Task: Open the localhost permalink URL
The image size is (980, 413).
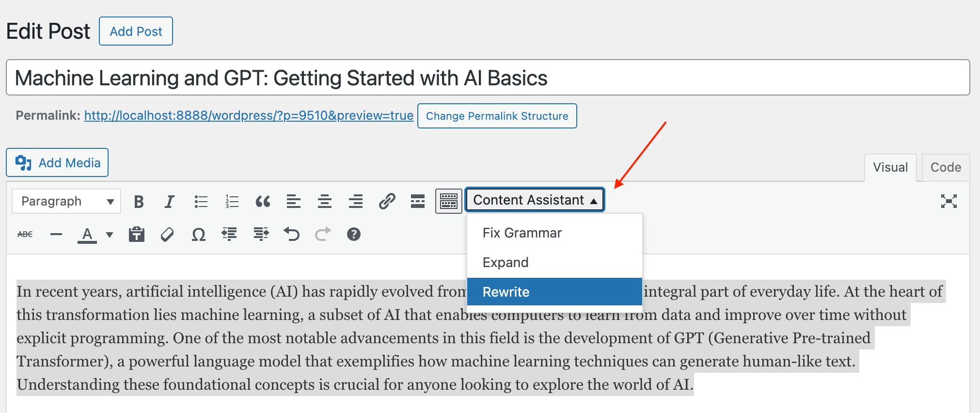Action: click(x=249, y=115)
